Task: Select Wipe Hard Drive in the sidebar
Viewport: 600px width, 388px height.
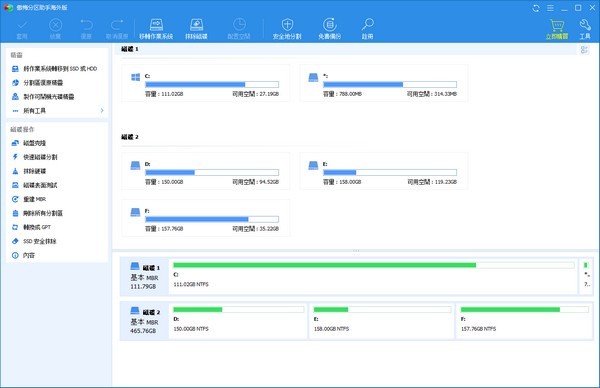Action: (29, 171)
